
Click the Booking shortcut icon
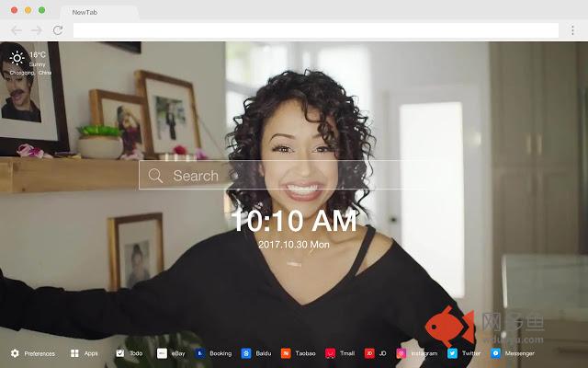pyautogui.click(x=200, y=353)
